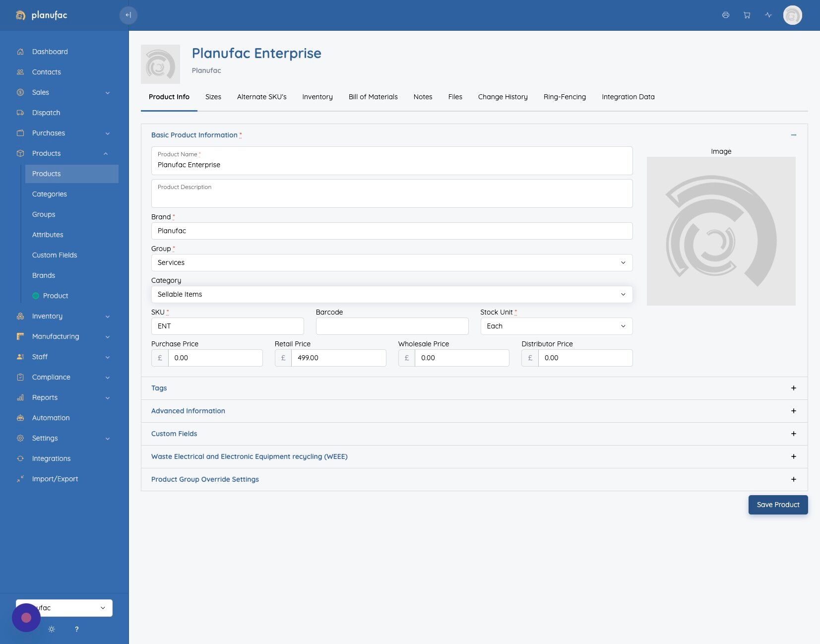Click the Sales coin icon

pyautogui.click(x=20, y=92)
